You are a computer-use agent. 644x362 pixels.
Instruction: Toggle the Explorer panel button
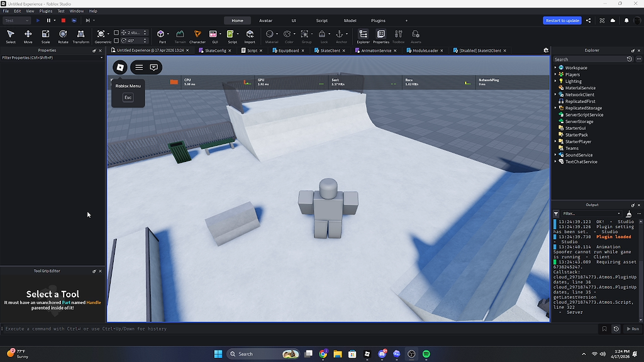pyautogui.click(x=363, y=36)
